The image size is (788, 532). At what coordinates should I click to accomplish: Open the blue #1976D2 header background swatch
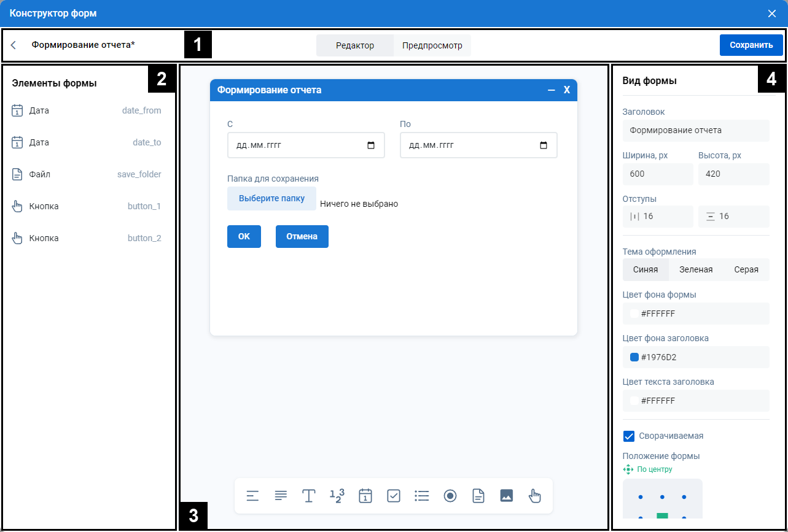coord(634,357)
